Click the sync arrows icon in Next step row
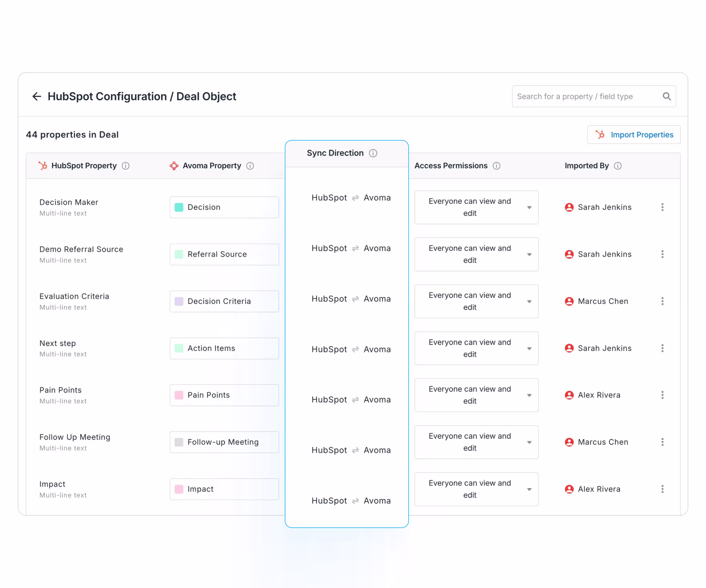706x588 pixels. [x=355, y=350]
